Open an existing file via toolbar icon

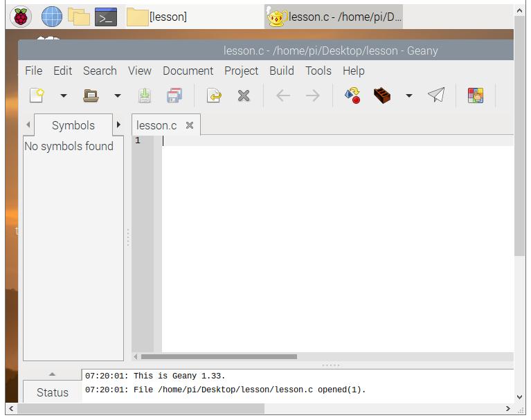tap(91, 95)
